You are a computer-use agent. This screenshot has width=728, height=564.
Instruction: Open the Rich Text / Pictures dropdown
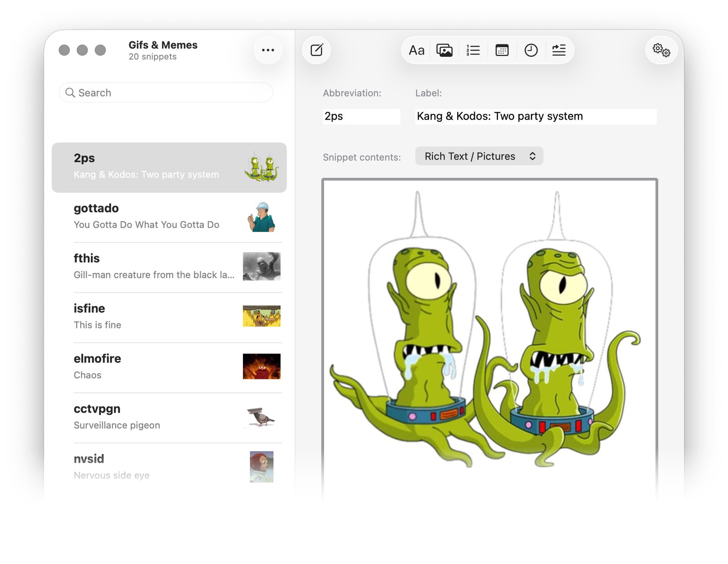pos(479,156)
